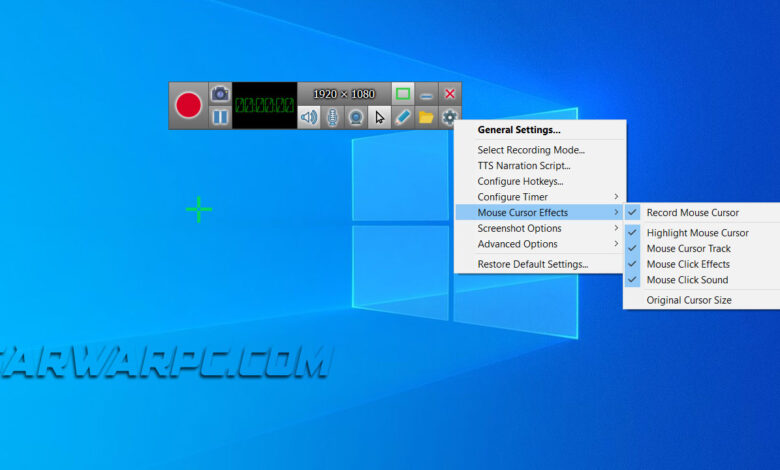Expand Screenshot Options submenu
This screenshot has height=470, width=780.
(x=540, y=228)
